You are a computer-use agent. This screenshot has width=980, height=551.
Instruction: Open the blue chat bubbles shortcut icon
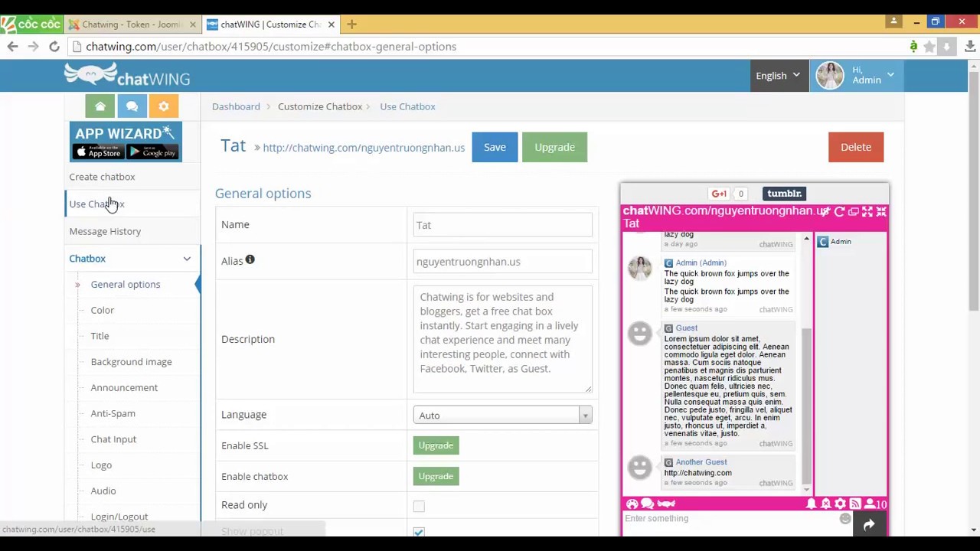[x=132, y=106]
